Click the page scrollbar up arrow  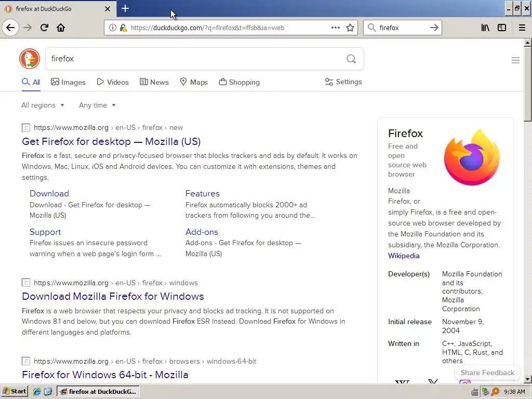(x=528, y=43)
